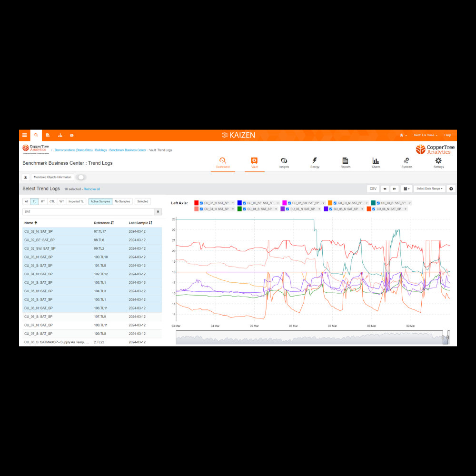
Task: Open the hamburger menu in the orange bar
Action: (24, 135)
